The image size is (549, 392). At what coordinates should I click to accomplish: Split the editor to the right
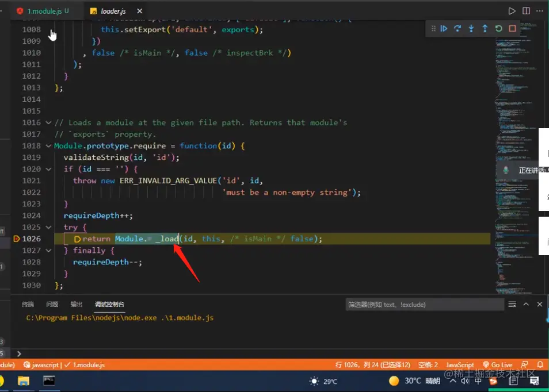coord(526,11)
